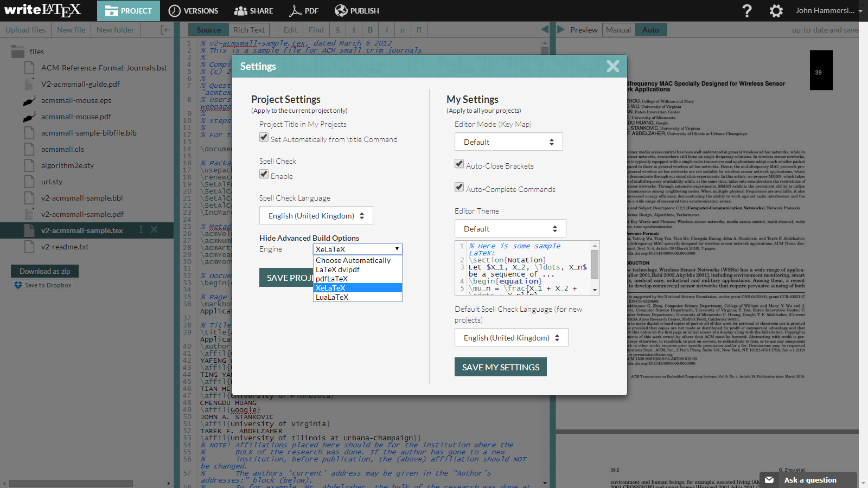Open the PUBLISH menu

point(357,11)
